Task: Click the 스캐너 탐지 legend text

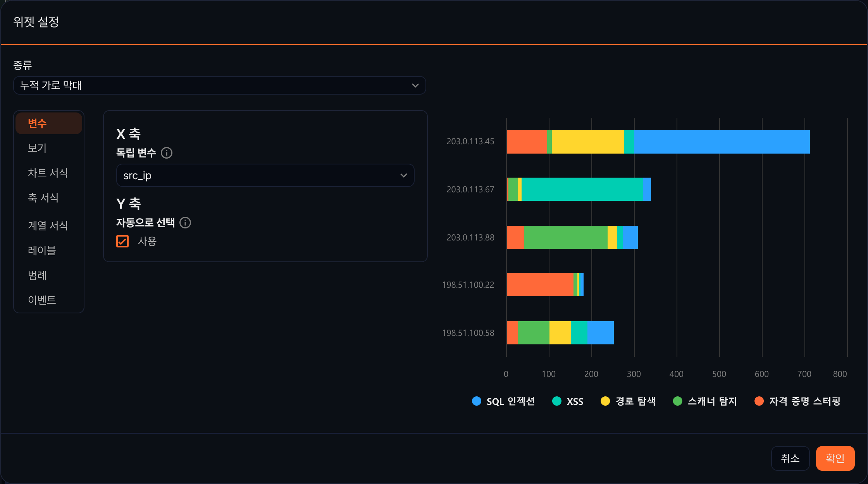Action: click(x=712, y=401)
